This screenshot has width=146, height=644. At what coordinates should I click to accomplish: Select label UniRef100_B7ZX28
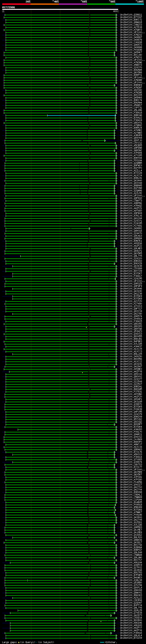[131, 173]
